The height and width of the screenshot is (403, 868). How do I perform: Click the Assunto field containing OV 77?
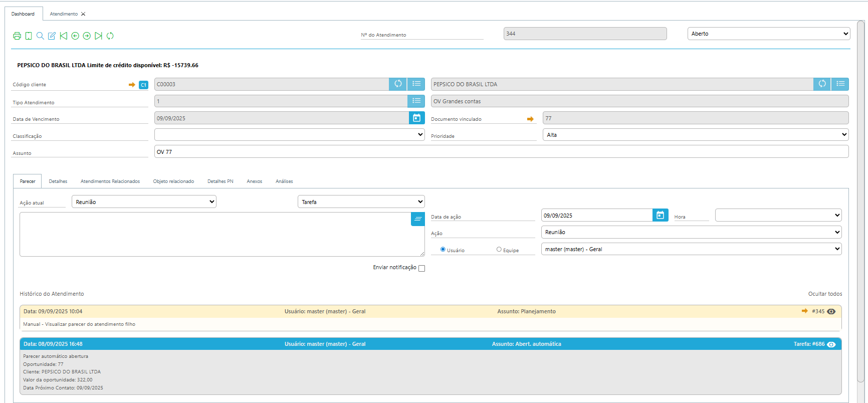(502, 151)
